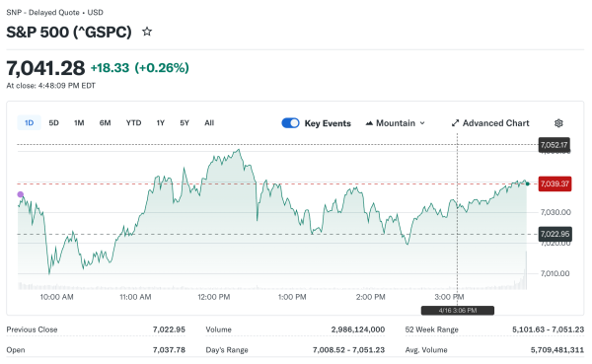The width and height of the screenshot is (592, 364).
Task: Click the 7,030.00 price axis label
Action: 555,212
